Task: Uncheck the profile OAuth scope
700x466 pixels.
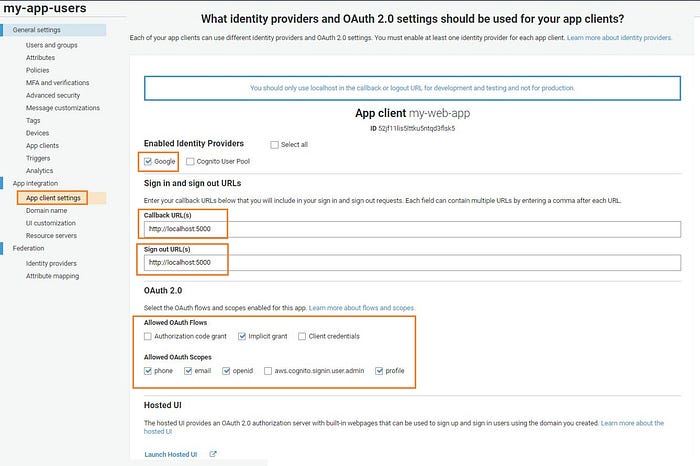Action: tap(379, 371)
